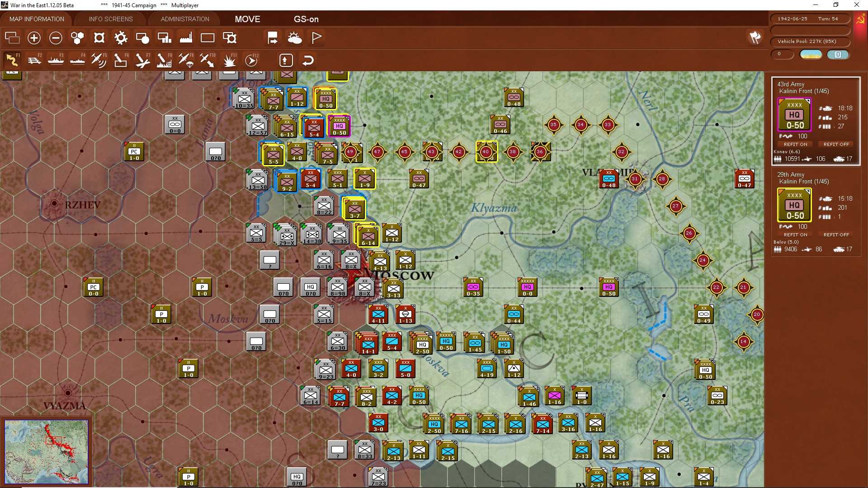Zoom out with the minus icon

56,38
